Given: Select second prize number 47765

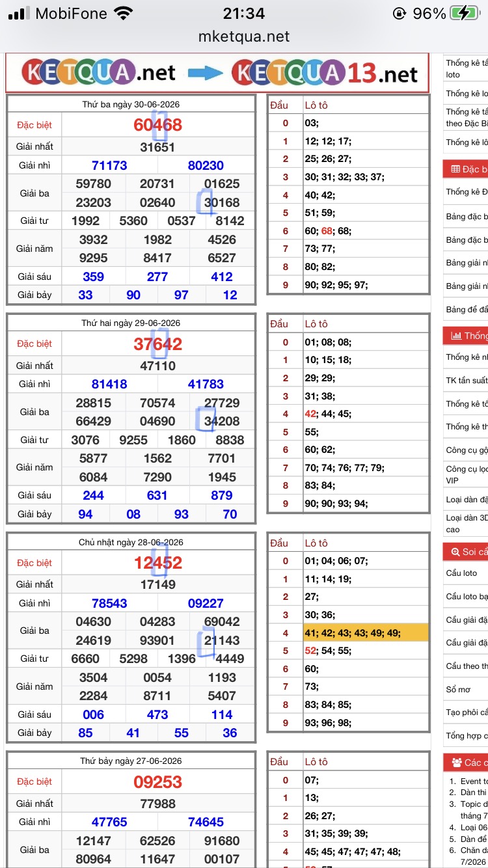Looking at the screenshot, I should click(109, 822).
